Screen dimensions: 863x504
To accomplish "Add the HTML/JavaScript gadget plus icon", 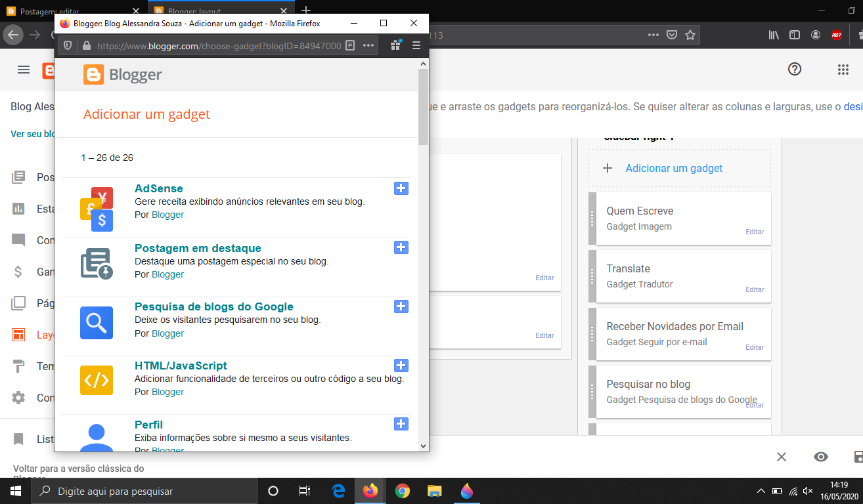I will 401,366.
